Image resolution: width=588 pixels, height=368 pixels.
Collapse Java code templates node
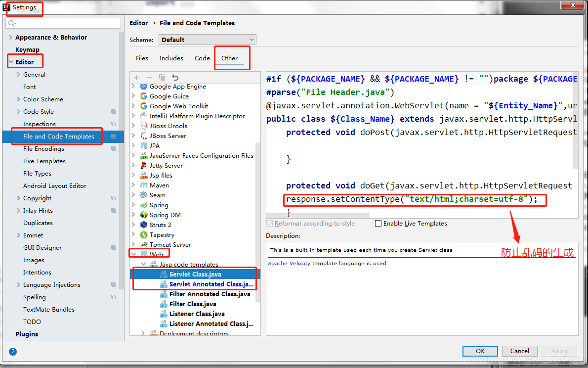coord(143,264)
